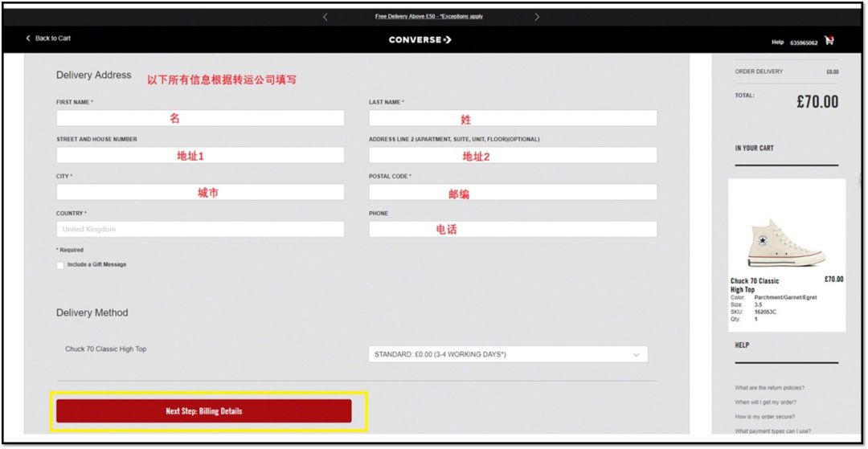The width and height of the screenshot is (868, 449).
Task: Click the Parchment/Garnet/Egret color text
Action: (x=785, y=297)
